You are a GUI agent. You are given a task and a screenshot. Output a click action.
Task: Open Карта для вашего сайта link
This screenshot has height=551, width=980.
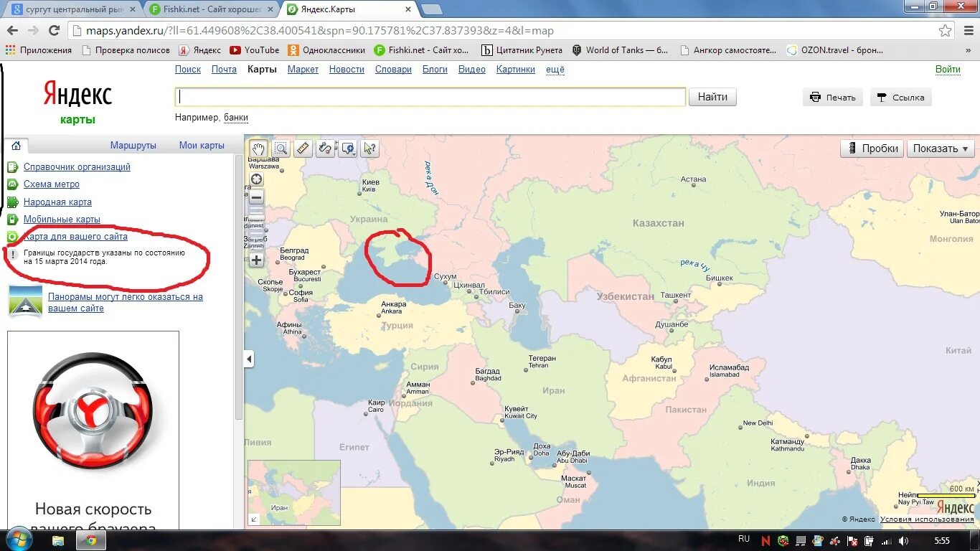tap(75, 237)
